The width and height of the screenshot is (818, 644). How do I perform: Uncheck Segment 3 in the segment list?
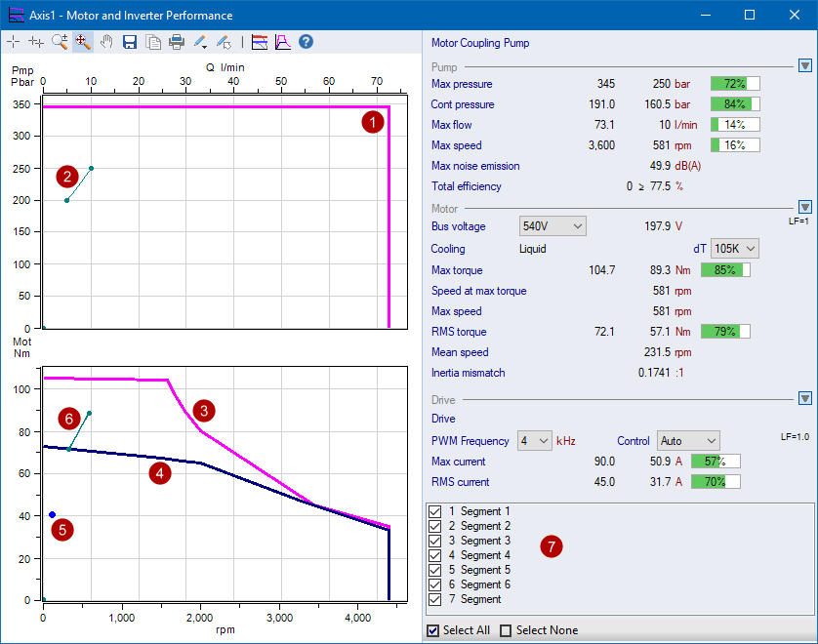click(435, 541)
